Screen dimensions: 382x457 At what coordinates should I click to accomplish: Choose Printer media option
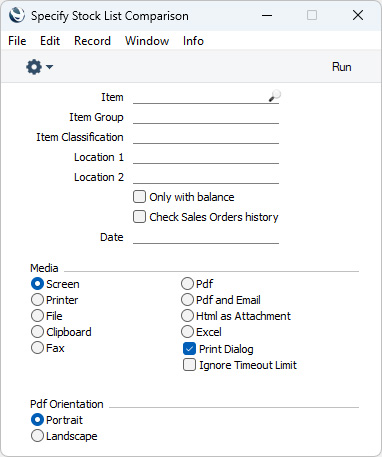37,300
